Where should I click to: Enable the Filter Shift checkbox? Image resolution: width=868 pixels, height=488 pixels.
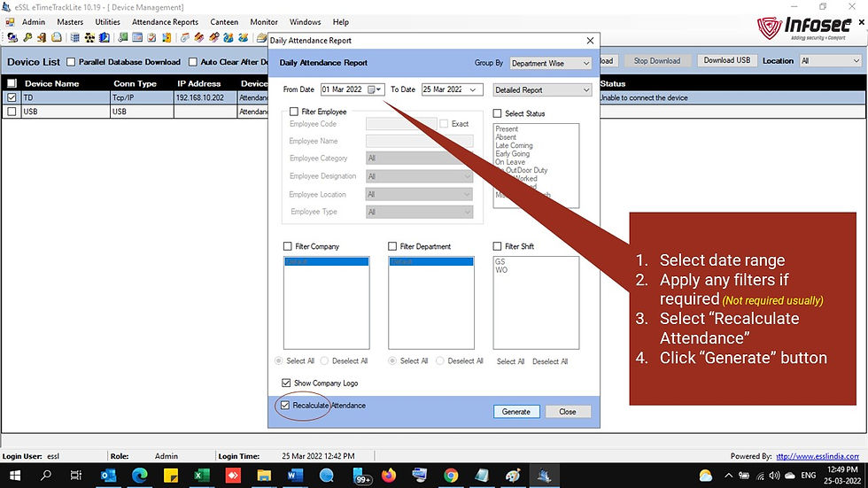(x=497, y=246)
